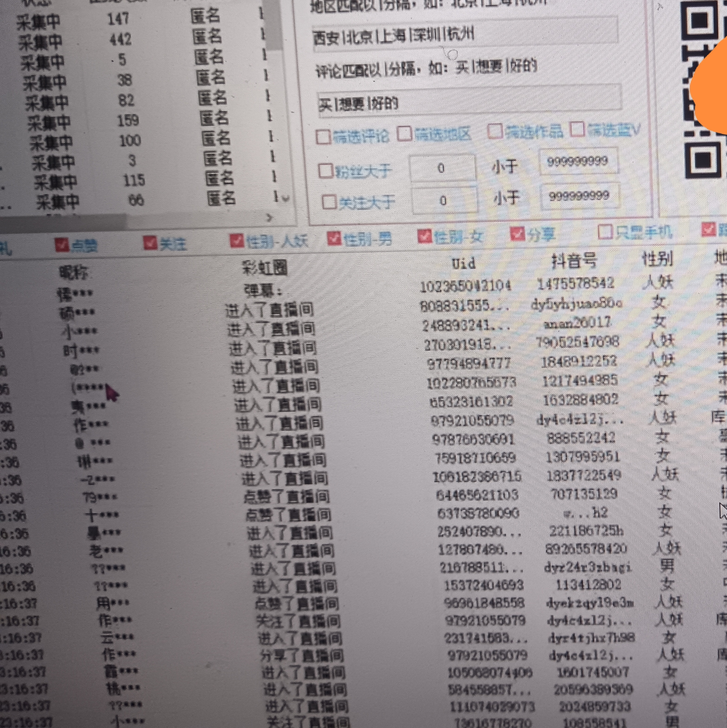
Task: Tick the 筛选蓝V checkbox
Action: coord(577,130)
